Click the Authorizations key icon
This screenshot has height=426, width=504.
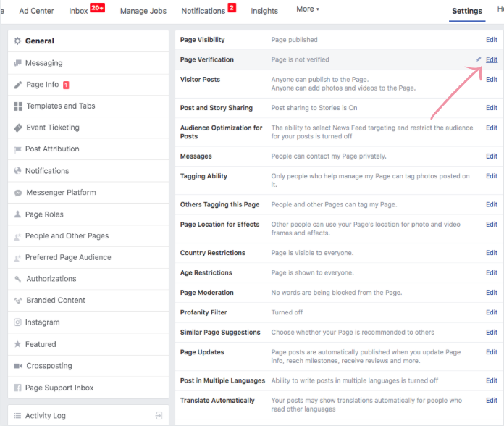click(x=18, y=279)
